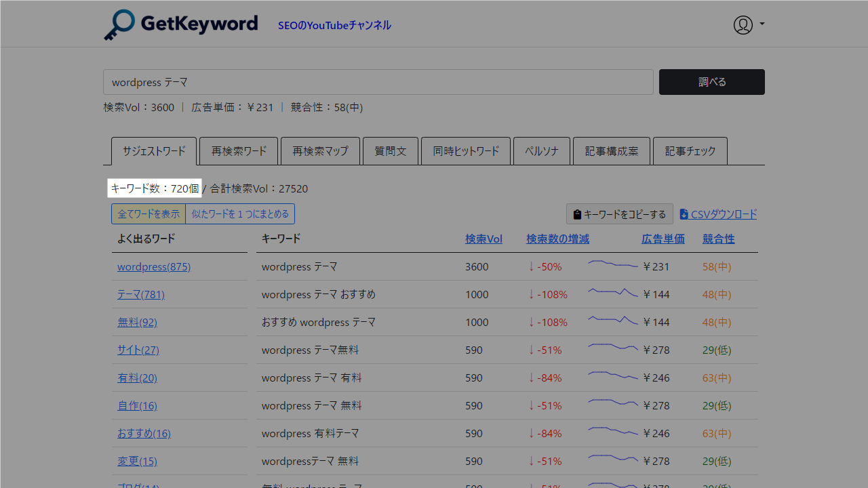Open the user account profile icon
The height and width of the screenshot is (488, 868).
point(742,24)
